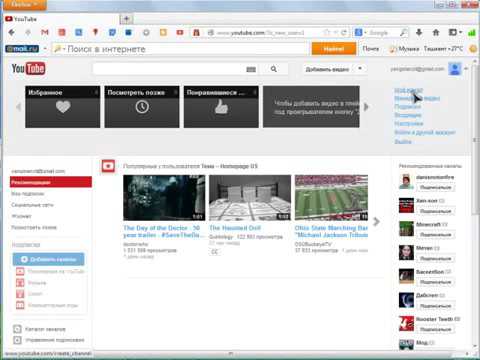Click the Каталог каналов icon
Screen dimensions: 480x360
[x=17, y=329]
